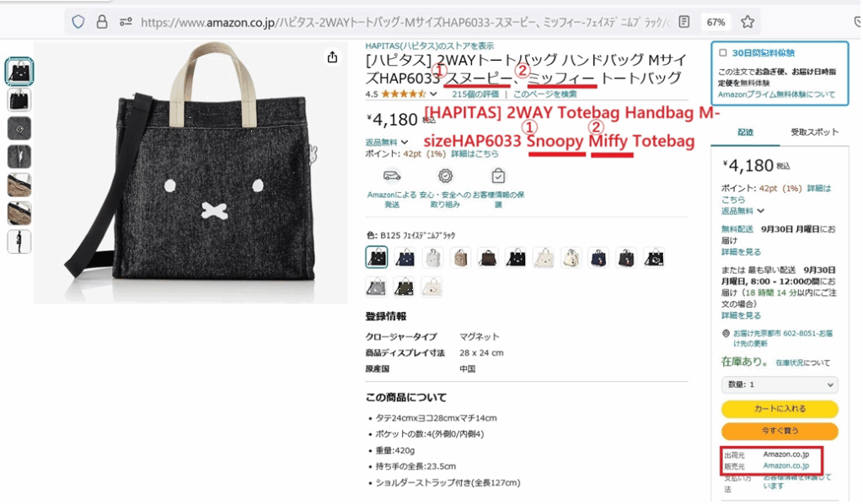
Task: Open the quantity dropdown
Action: coord(780,384)
